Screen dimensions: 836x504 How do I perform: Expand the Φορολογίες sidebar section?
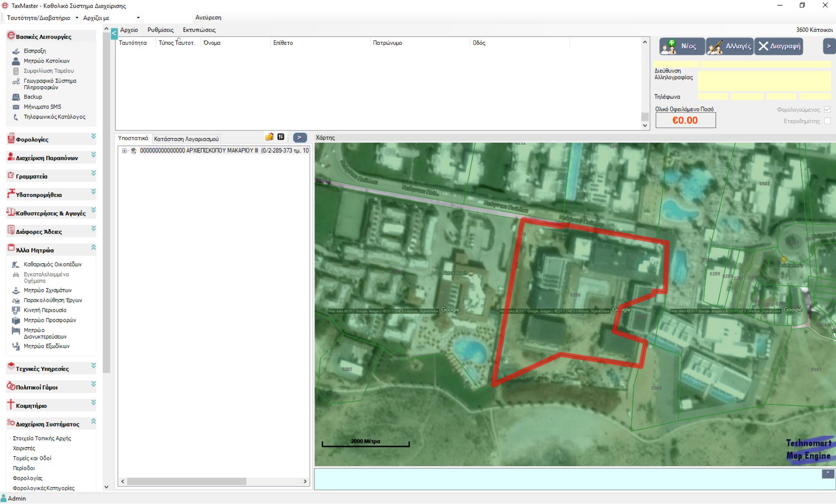click(93, 137)
